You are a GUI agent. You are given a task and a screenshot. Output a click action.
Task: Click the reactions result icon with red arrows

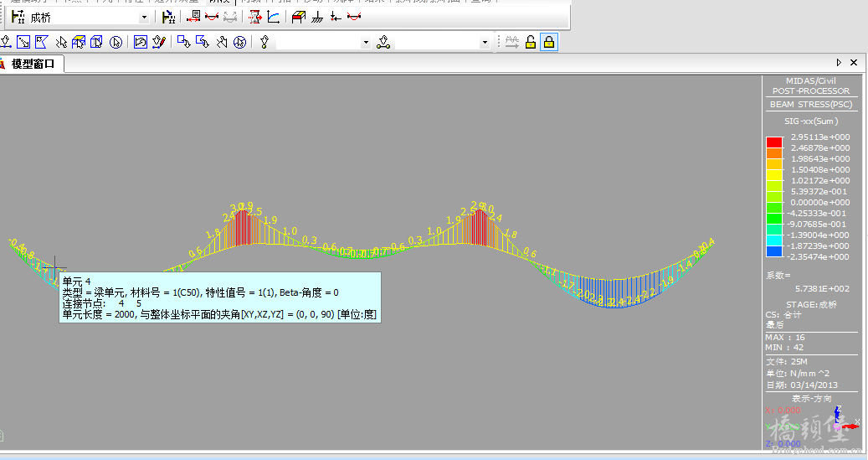click(193, 18)
